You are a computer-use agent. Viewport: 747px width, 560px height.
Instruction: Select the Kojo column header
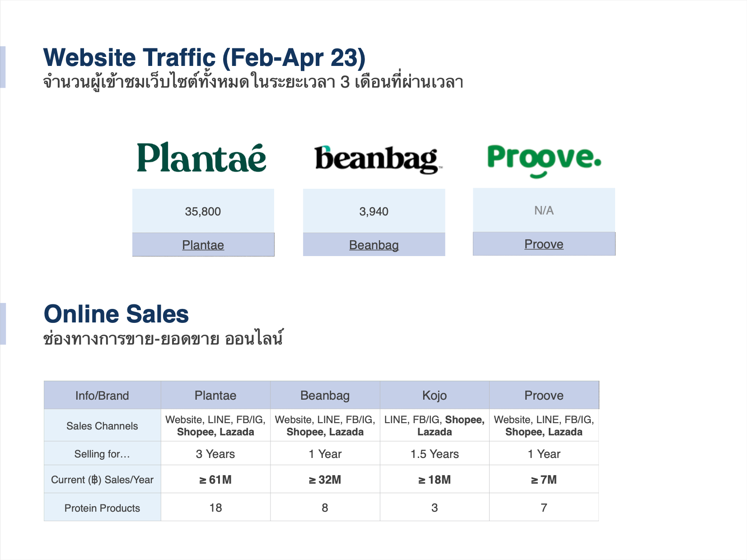[434, 395]
